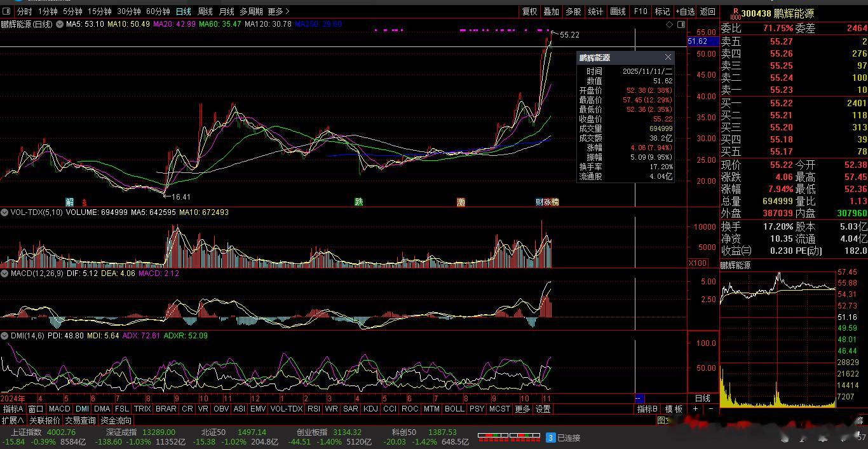868x449 pixels.
Task: Close the 鹏辉能源 data popup
Action: [x=668, y=57]
